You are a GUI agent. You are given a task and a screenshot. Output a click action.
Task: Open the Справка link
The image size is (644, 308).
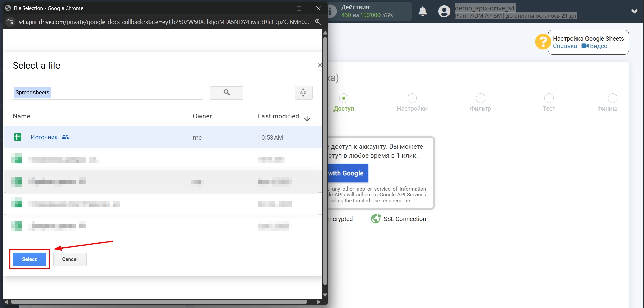tap(564, 46)
